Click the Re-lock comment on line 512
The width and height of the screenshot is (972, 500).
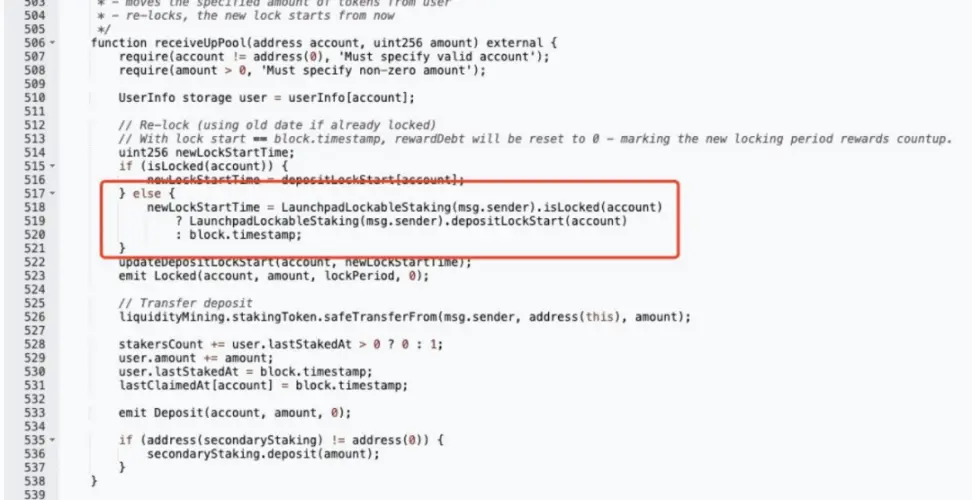tap(277, 125)
